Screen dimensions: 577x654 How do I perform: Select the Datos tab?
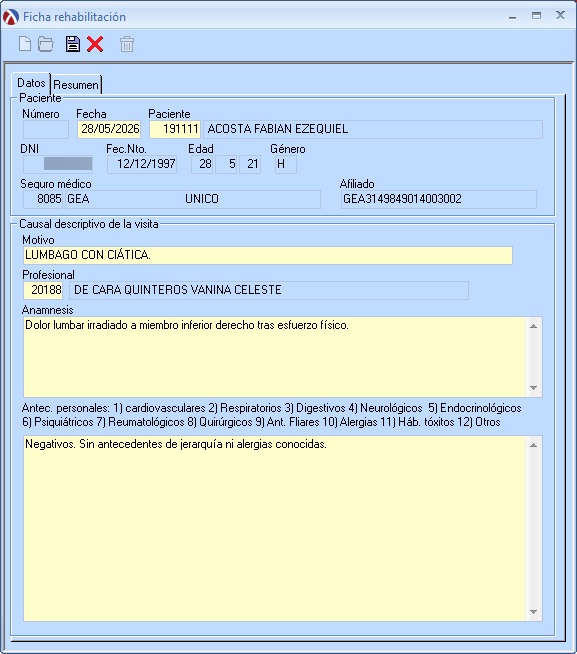(x=31, y=83)
